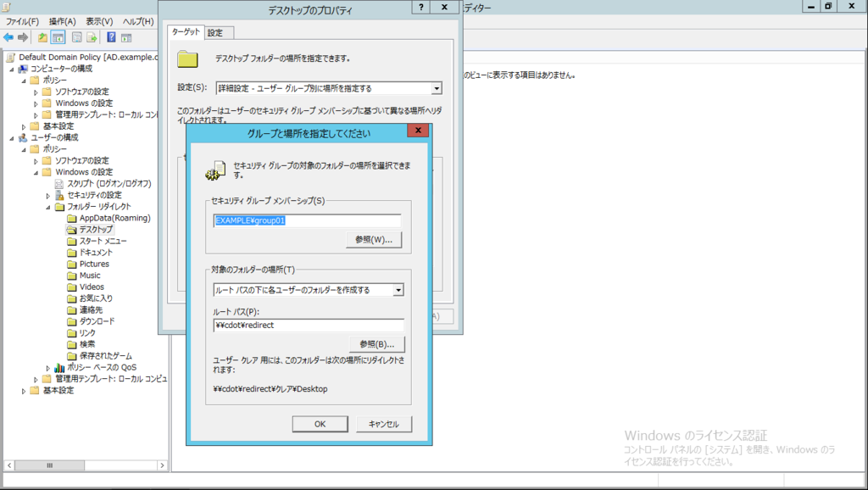
Task: Expand the セキュリティの設定 node
Action: click(48, 196)
